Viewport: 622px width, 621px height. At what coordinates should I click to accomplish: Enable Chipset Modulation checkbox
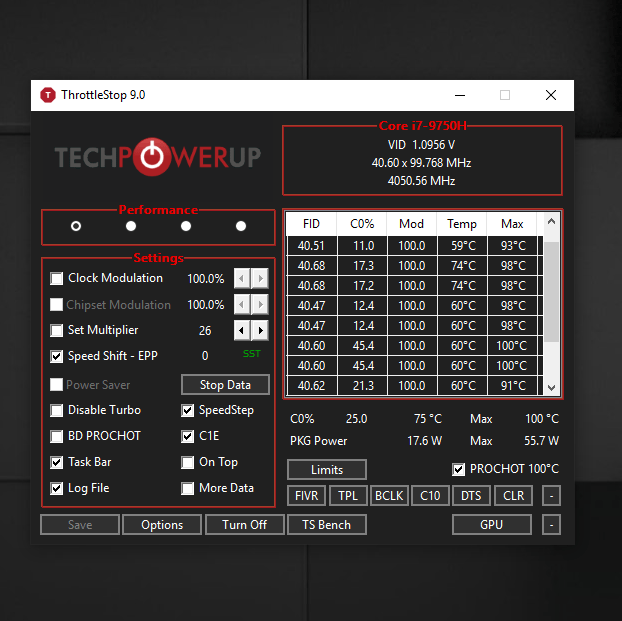(x=56, y=305)
